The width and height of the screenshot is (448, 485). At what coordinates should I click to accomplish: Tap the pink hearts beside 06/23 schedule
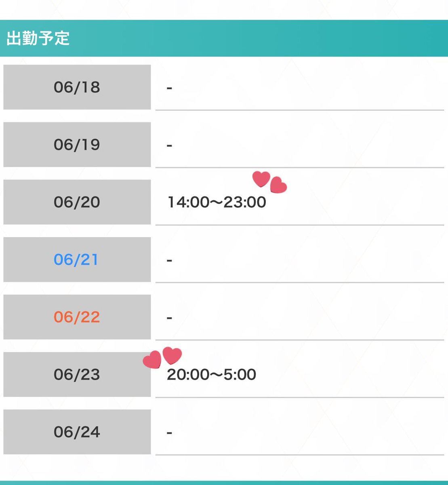click(162, 358)
